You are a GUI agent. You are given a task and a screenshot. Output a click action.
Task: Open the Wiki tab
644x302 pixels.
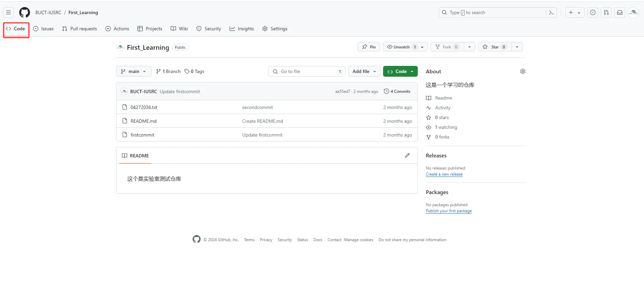click(179, 29)
